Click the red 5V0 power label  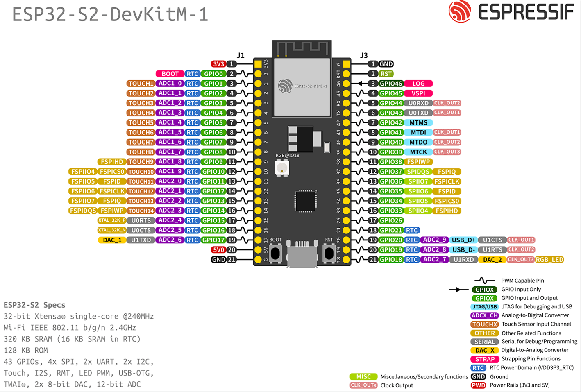click(x=218, y=250)
